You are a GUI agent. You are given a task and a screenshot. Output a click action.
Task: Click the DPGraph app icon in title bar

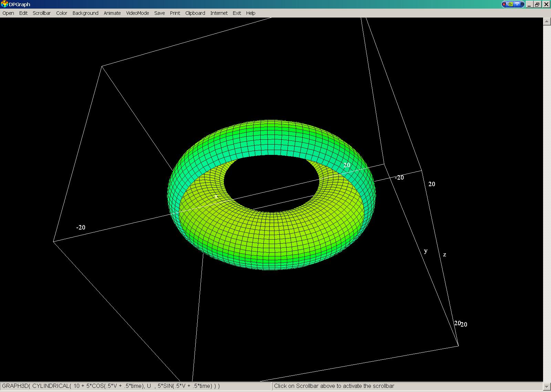tap(4, 4)
